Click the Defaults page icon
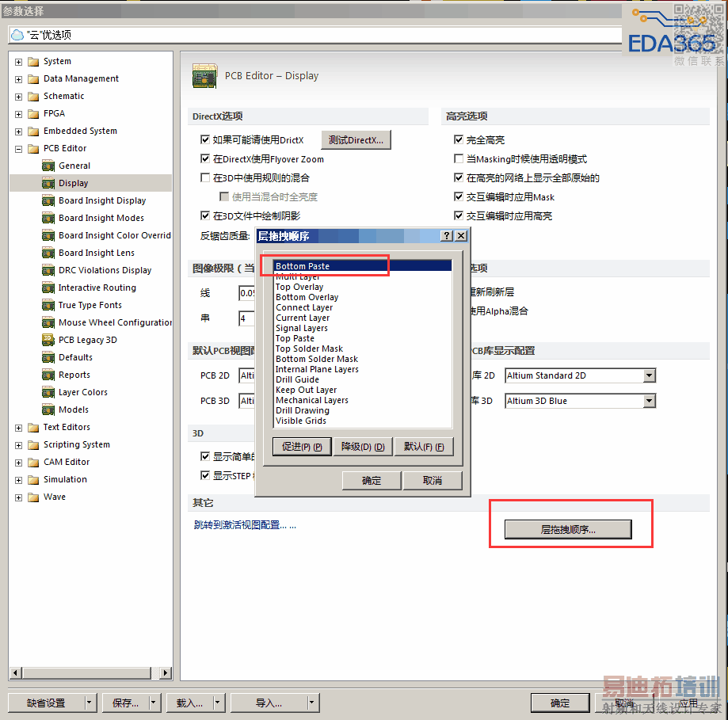 tap(48, 357)
